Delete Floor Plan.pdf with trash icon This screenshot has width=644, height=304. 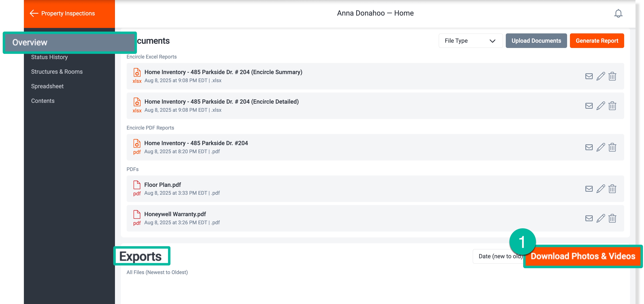(x=612, y=189)
